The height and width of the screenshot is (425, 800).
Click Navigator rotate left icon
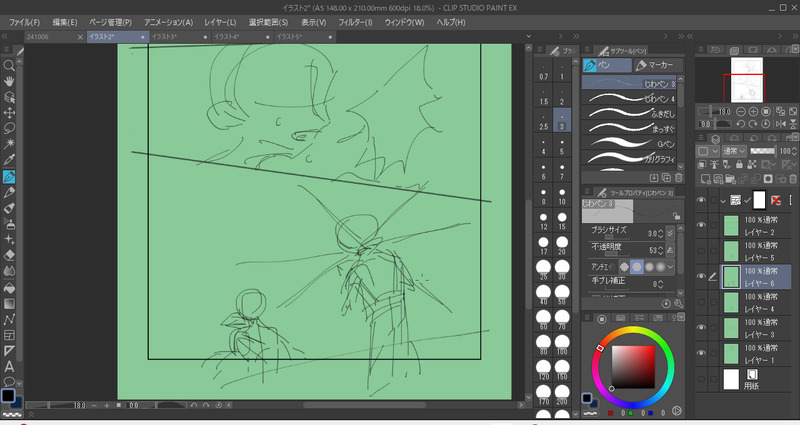point(741,124)
